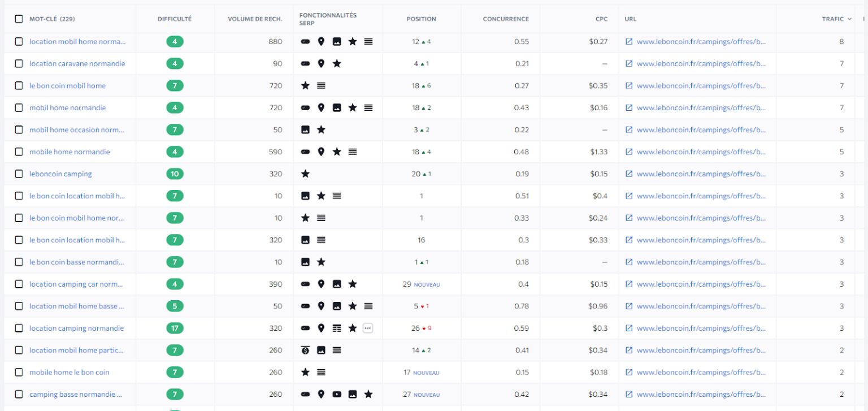Sort by Volume de rech. column
The height and width of the screenshot is (411, 868).
coord(255,19)
